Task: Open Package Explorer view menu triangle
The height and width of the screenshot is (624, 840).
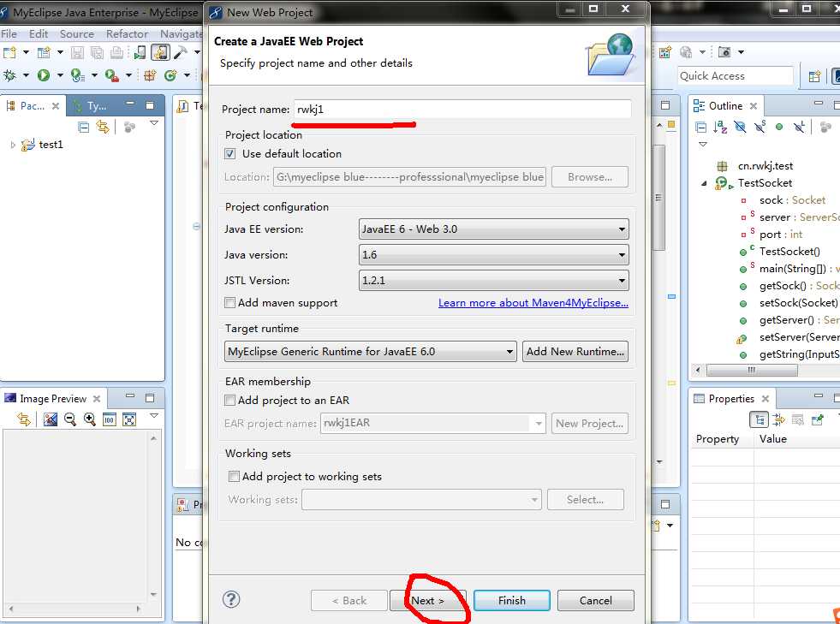Action: [x=154, y=123]
